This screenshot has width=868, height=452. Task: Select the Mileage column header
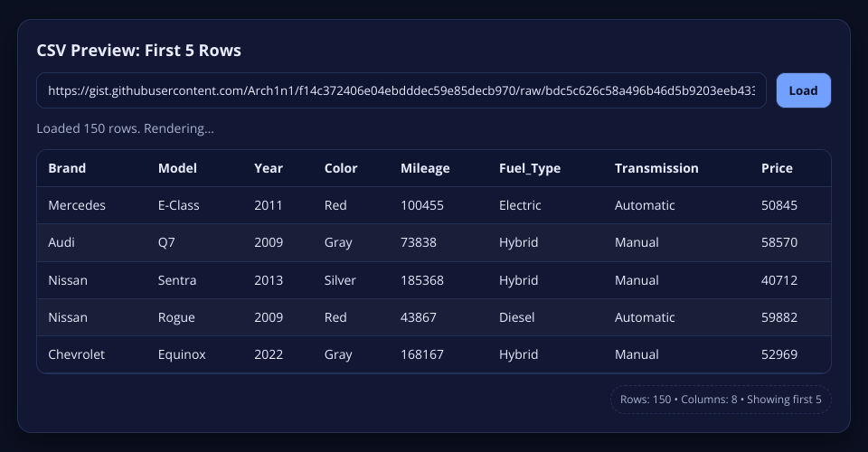coord(425,168)
